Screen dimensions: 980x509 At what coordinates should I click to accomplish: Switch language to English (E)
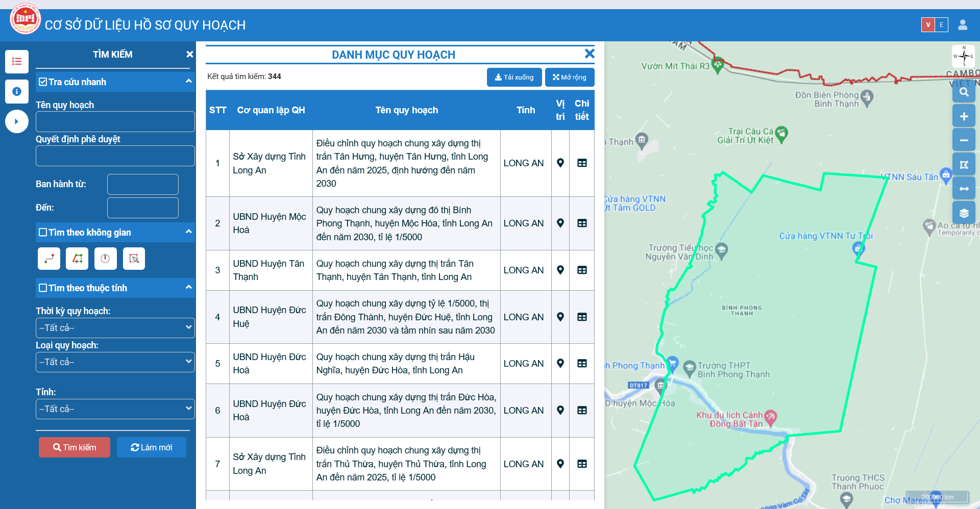[942, 24]
